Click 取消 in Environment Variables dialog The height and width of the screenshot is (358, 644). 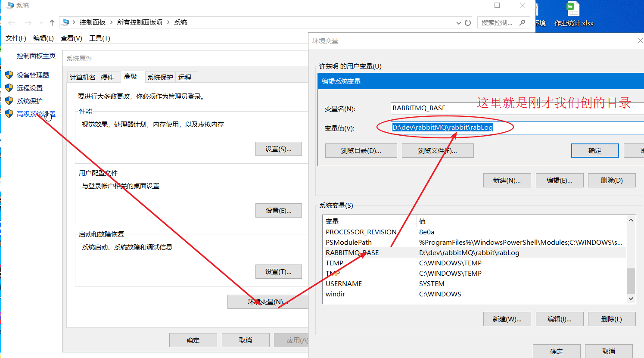(x=609, y=351)
